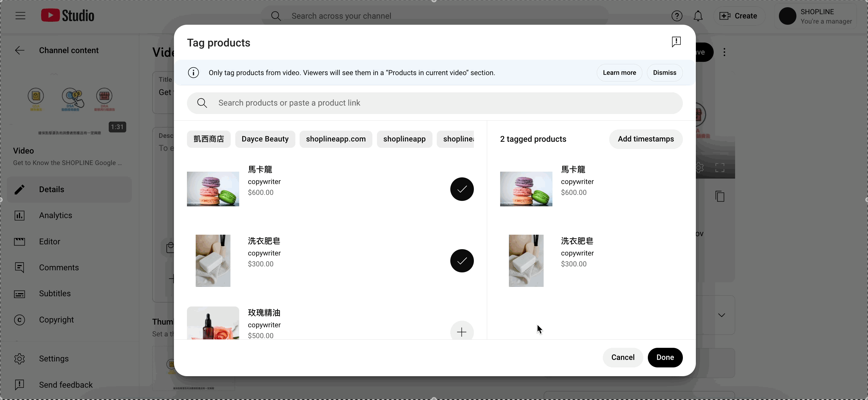Click 'Get to Know the SHOPLINE Google' video title
The image size is (868, 400).
pos(67,163)
